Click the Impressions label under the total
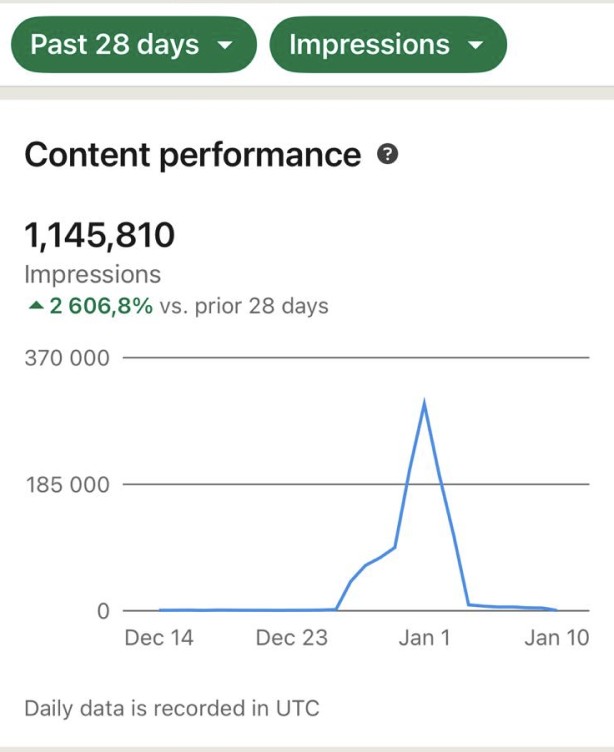 (x=92, y=274)
